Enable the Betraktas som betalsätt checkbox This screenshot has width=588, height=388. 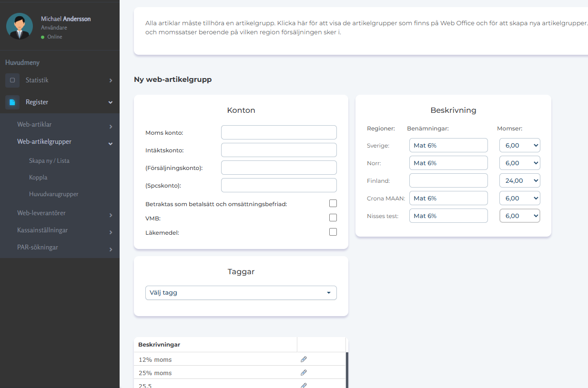click(333, 204)
